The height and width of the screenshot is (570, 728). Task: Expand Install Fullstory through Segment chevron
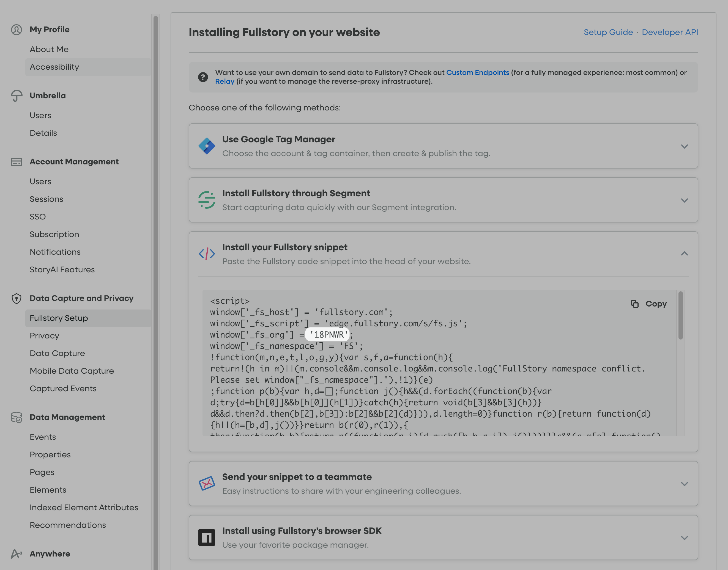click(684, 200)
